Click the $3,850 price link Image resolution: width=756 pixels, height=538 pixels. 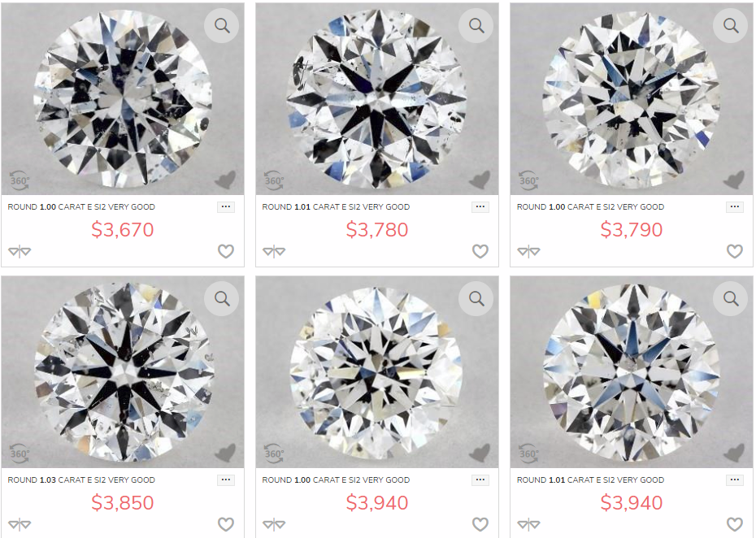[123, 503]
